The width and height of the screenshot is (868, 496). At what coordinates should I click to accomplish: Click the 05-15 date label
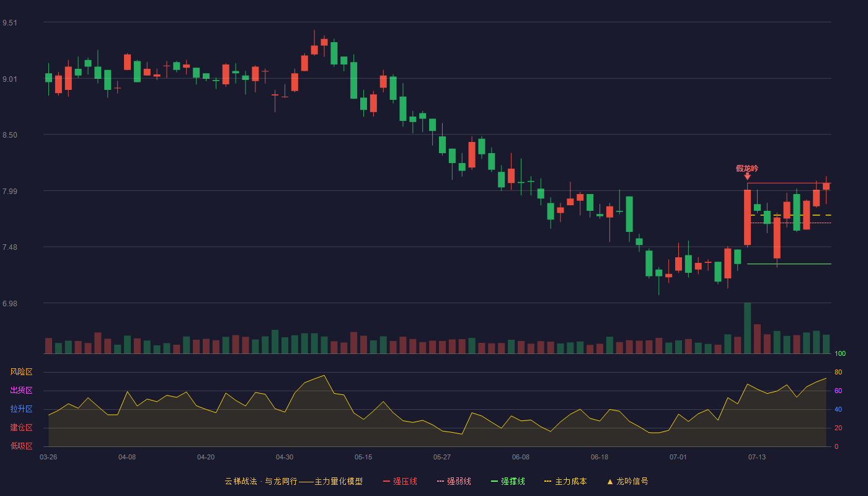(363, 457)
